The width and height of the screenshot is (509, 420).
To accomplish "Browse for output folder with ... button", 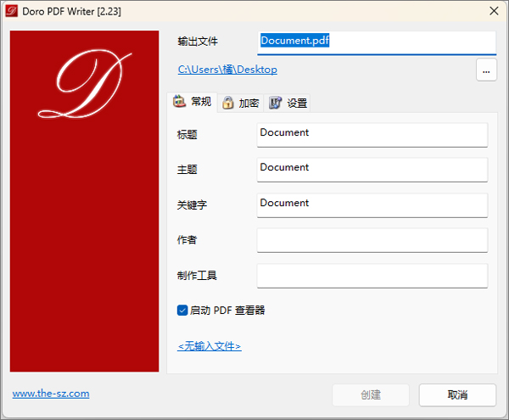I will pyautogui.click(x=486, y=70).
